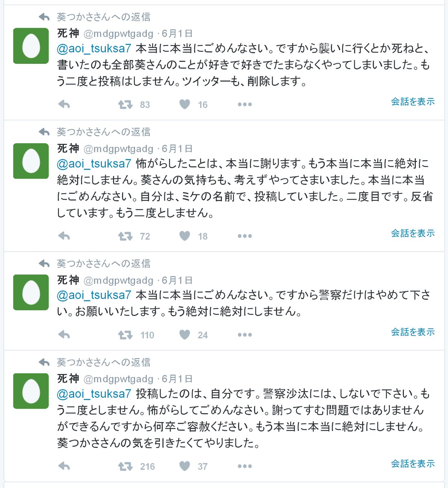Viewport: 448px width, 488px height.
Task: Reply to the tweet with 72 retweets
Action: coord(64,236)
